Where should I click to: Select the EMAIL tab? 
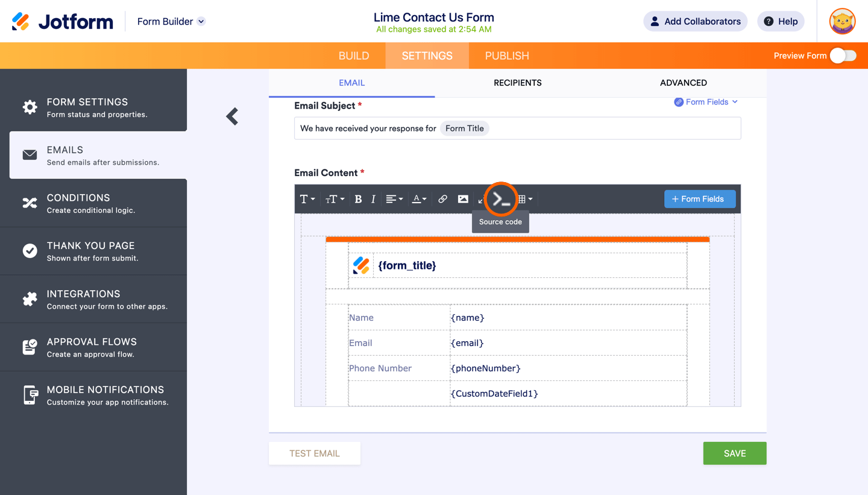tap(352, 83)
